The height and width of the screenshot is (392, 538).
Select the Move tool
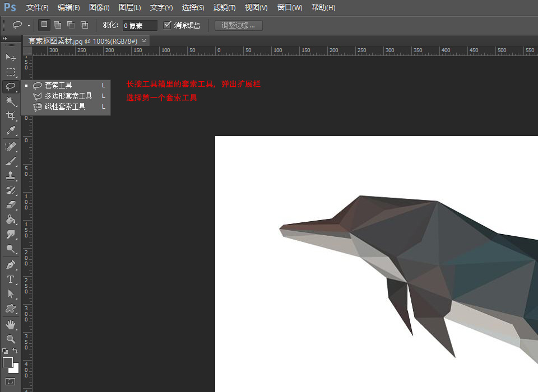[11, 57]
